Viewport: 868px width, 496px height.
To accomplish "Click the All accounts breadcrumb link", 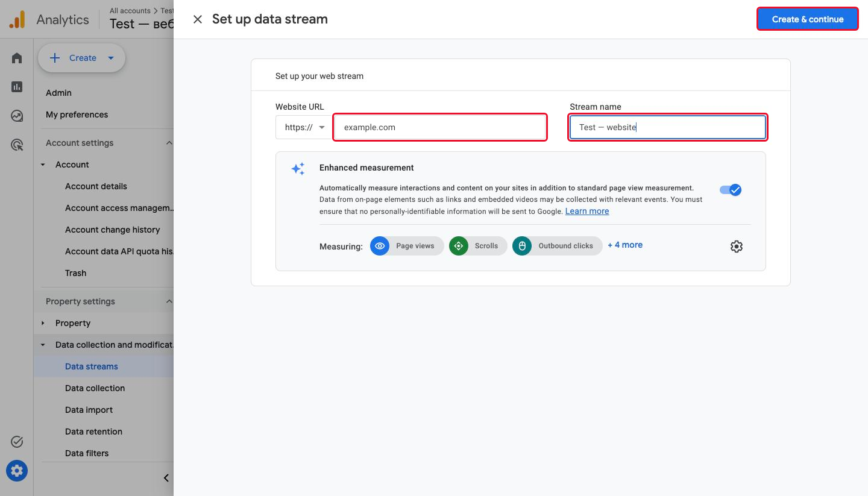I will [x=130, y=11].
